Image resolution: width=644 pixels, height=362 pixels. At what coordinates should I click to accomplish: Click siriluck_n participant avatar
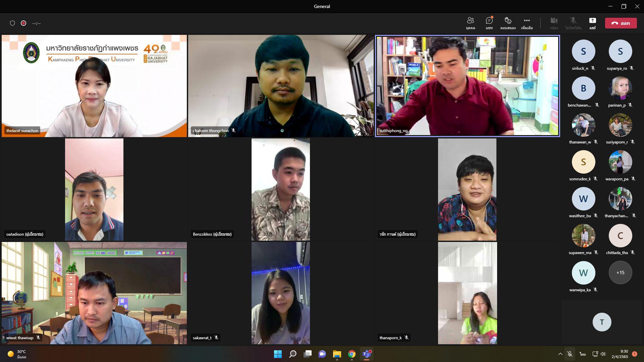pyautogui.click(x=583, y=51)
